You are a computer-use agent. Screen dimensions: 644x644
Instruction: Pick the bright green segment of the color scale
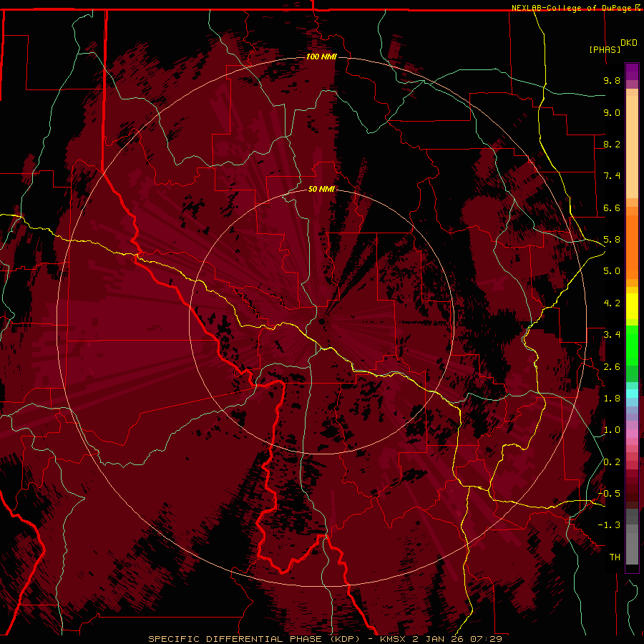632,346
